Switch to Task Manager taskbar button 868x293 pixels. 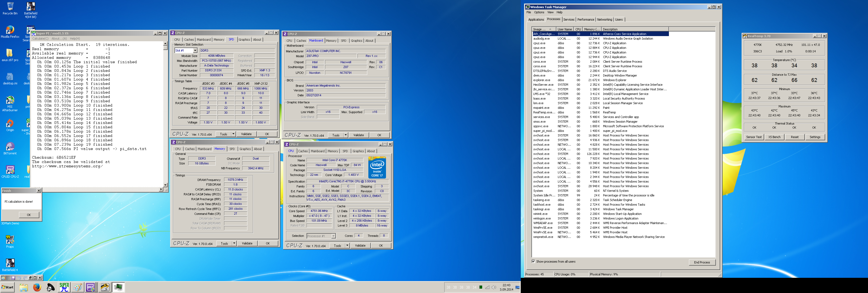[x=118, y=287]
